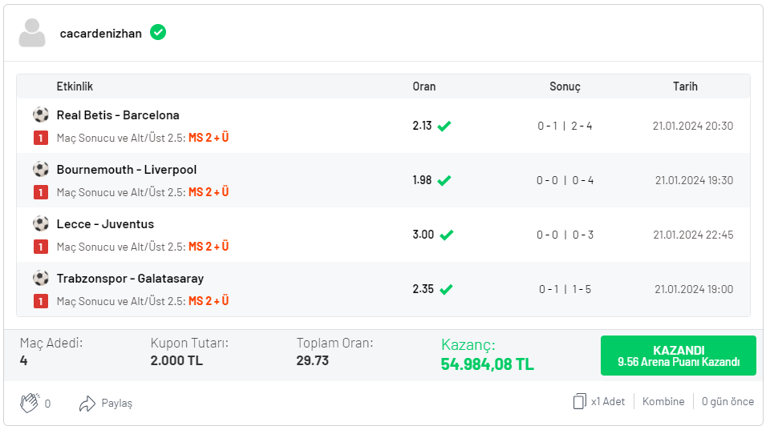
Task: Click the result 0 - 0 | 0 - 4
Action: tap(565, 181)
